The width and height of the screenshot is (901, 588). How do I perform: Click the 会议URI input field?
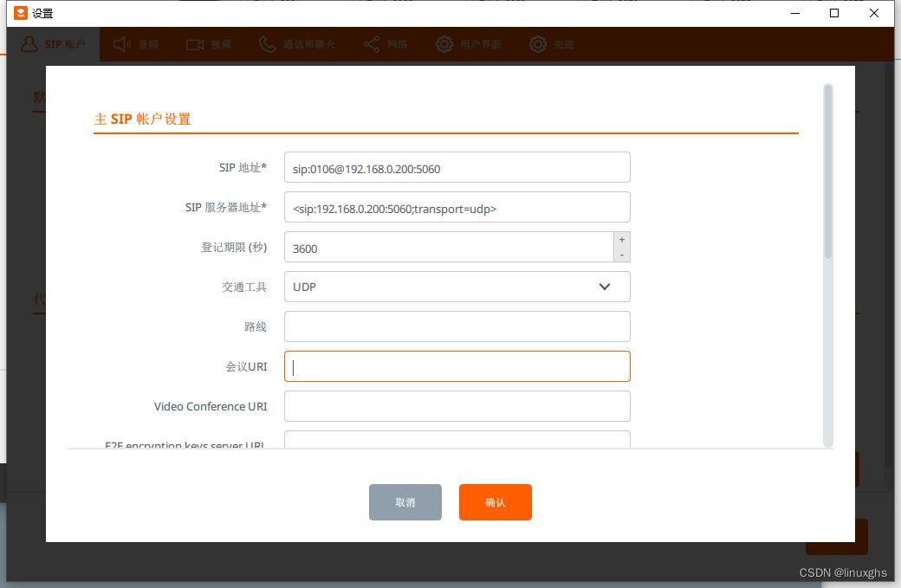point(457,366)
